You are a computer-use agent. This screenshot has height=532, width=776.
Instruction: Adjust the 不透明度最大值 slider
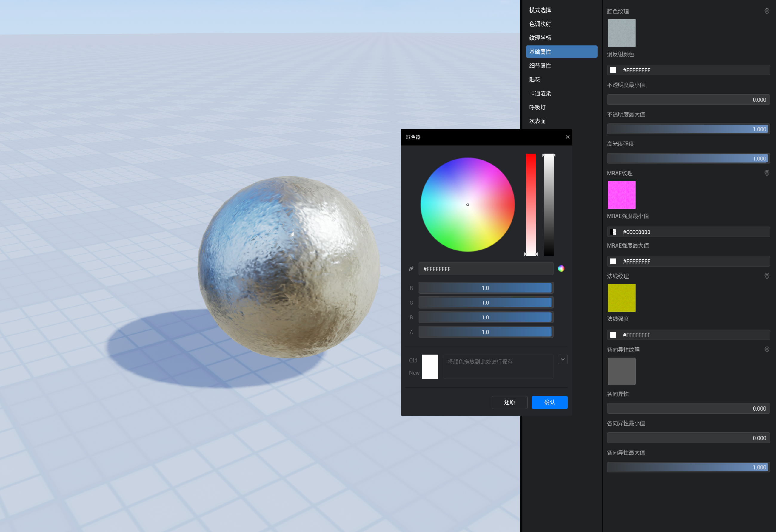click(688, 129)
